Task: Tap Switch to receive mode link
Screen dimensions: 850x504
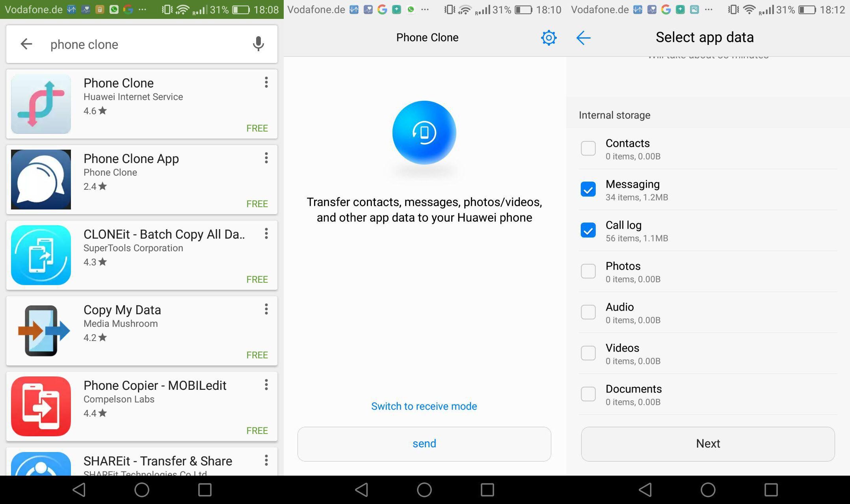Action: (x=424, y=406)
